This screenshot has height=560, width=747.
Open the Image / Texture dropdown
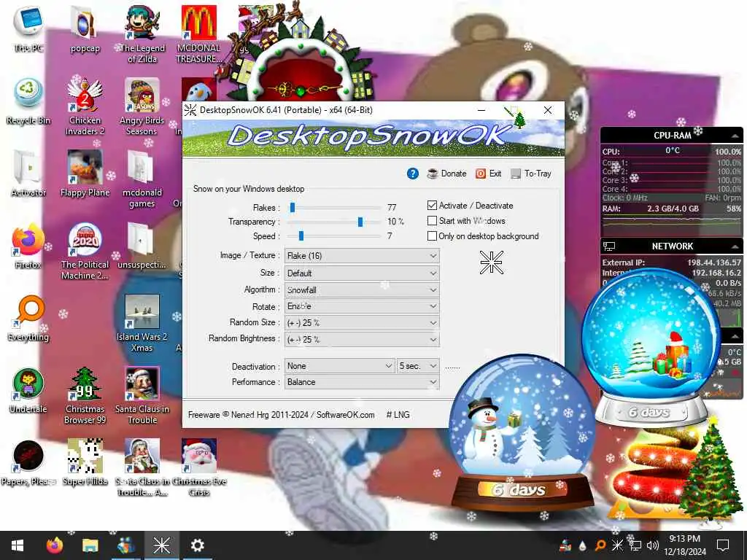(x=362, y=256)
